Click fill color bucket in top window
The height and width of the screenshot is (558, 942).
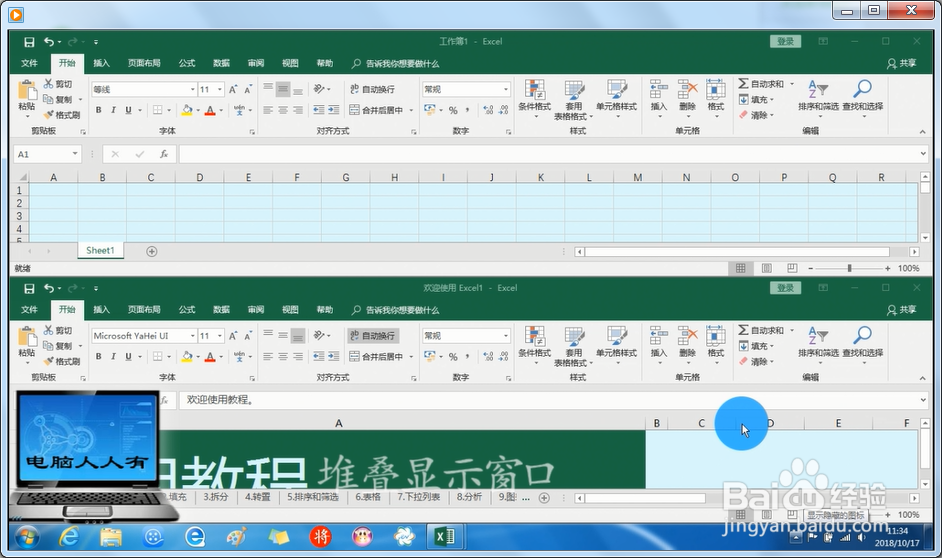click(x=187, y=110)
